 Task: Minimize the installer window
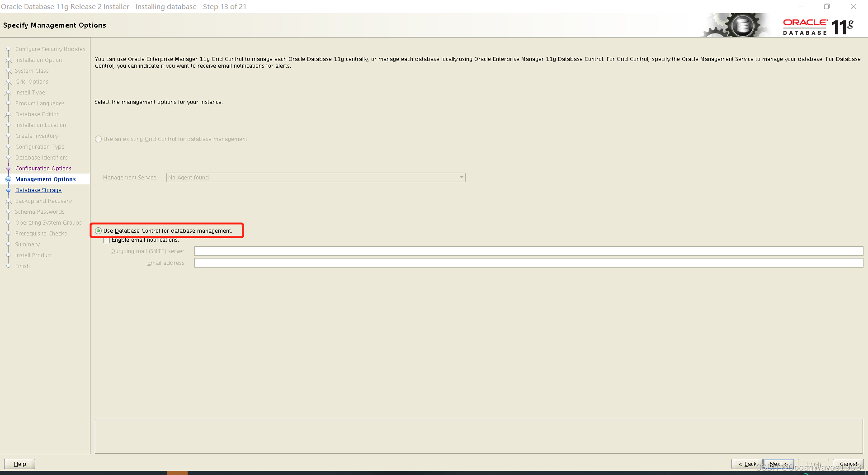801,6
